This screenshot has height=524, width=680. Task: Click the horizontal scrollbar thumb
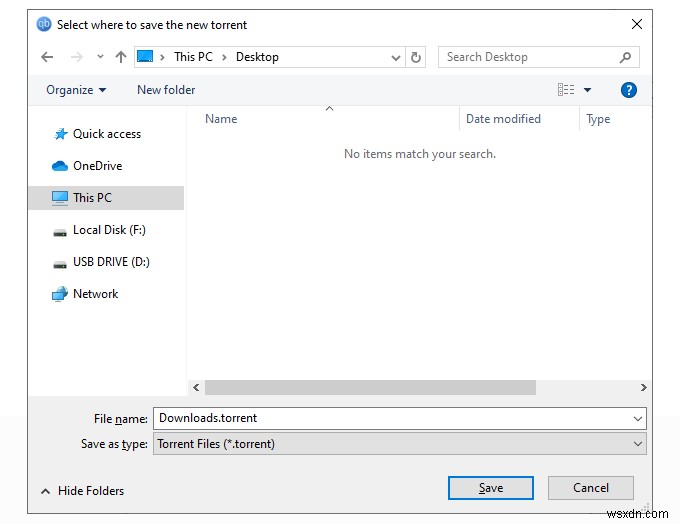pos(370,387)
